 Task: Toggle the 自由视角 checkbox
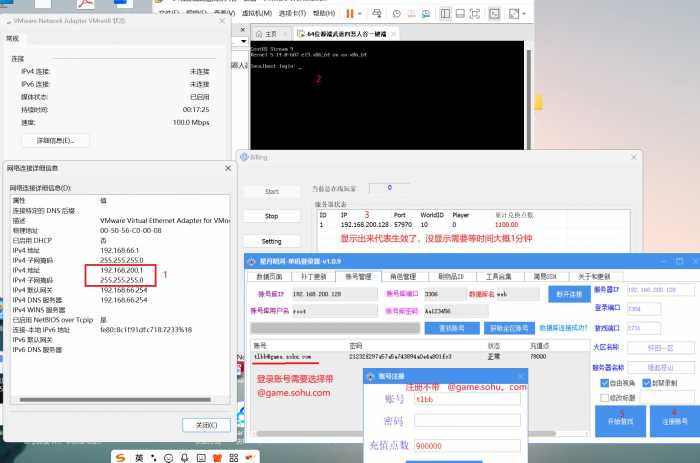[605, 383]
